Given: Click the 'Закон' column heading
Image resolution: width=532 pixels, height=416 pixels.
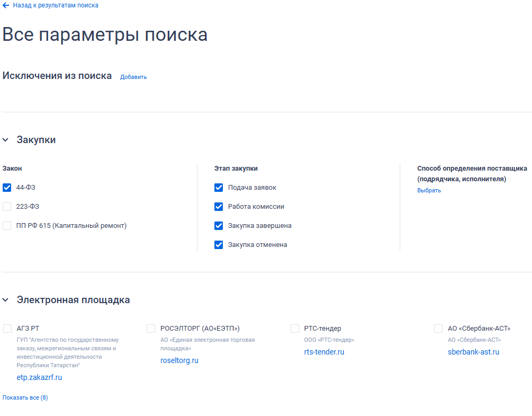Looking at the screenshot, I should tap(12, 169).
